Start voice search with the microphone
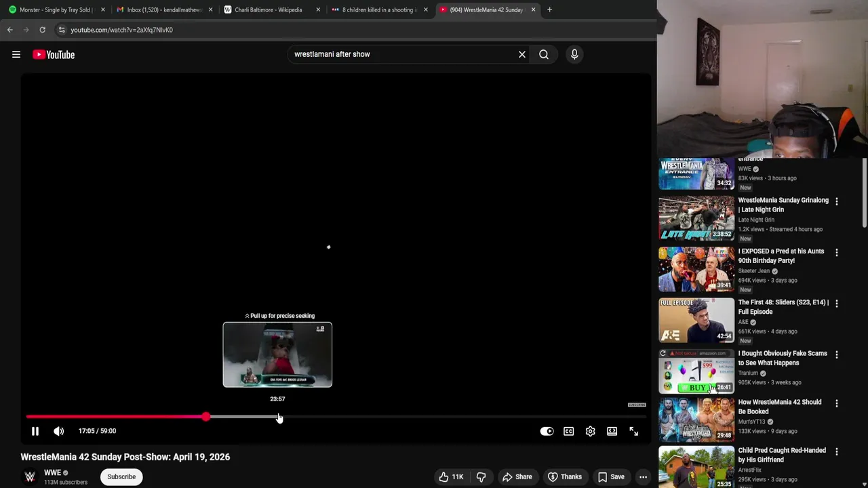 pyautogui.click(x=574, y=54)
